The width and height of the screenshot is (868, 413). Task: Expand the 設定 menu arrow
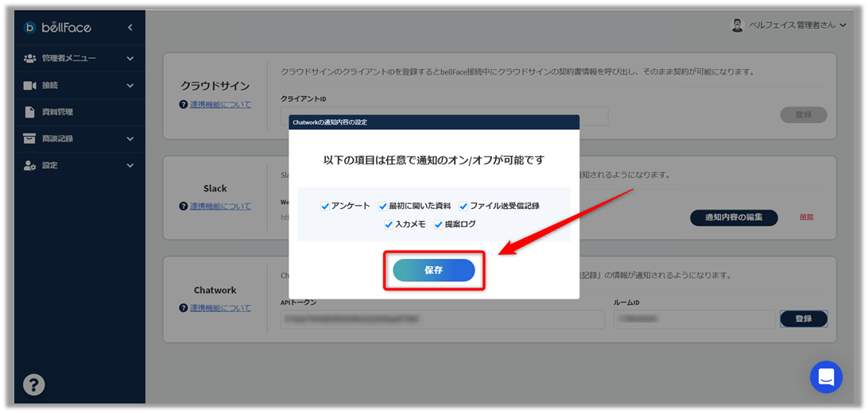(130, 165)
